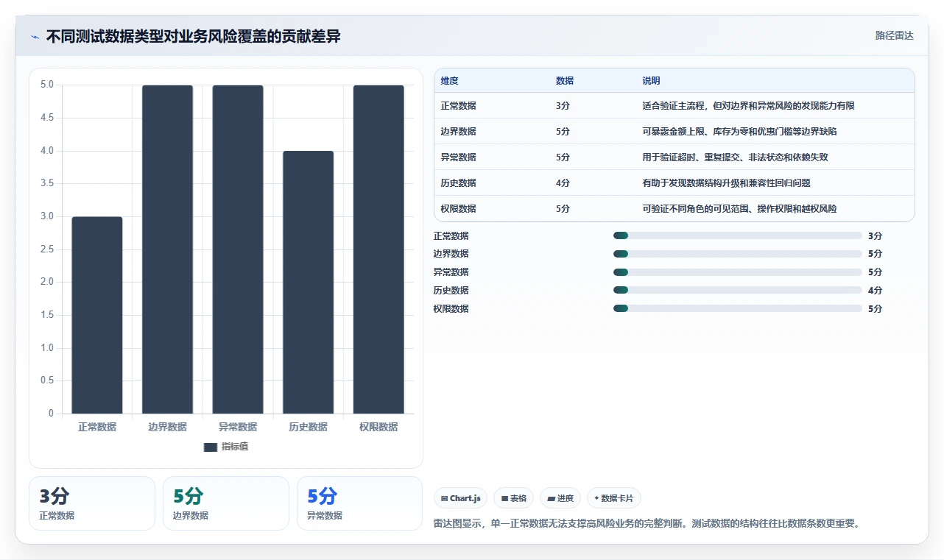This screenshot has height=560, width=944.
Task: Click the 历史数据 x-axis label
Action: point(308,427)
